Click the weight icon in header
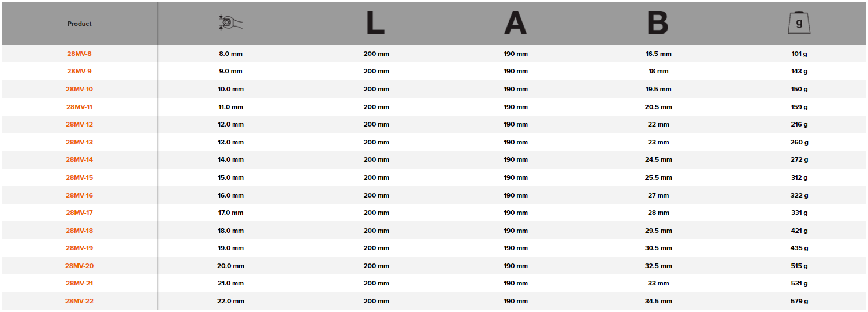Screen dimensions: 868x312 [x=799, y=23]
